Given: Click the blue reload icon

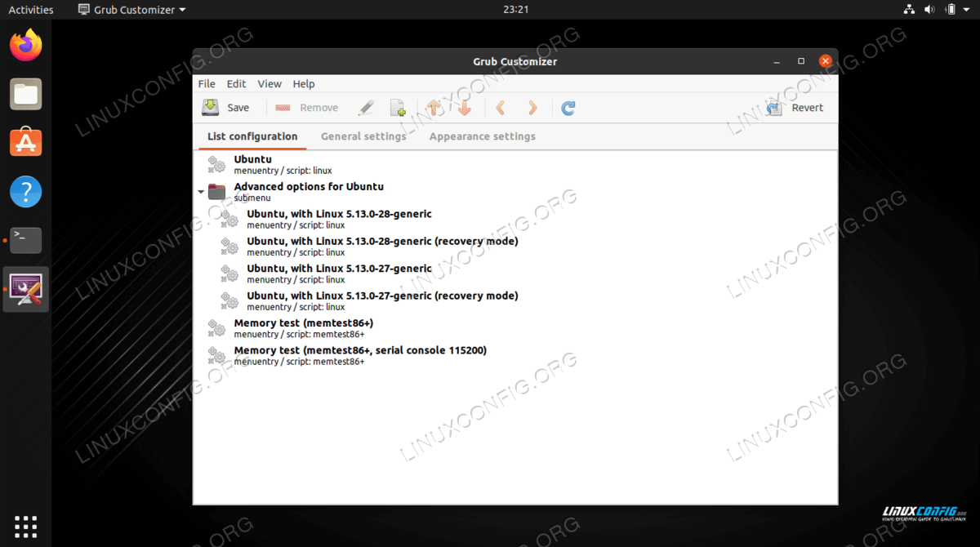Looking at the screenshot, I should tap(568, 108).
